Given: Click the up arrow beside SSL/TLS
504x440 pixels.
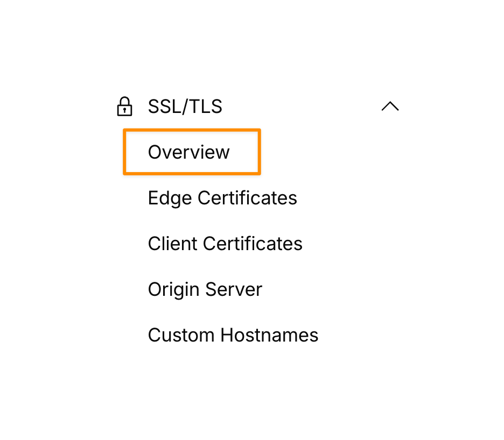Looking at the screenshot, I should [390, 107].
